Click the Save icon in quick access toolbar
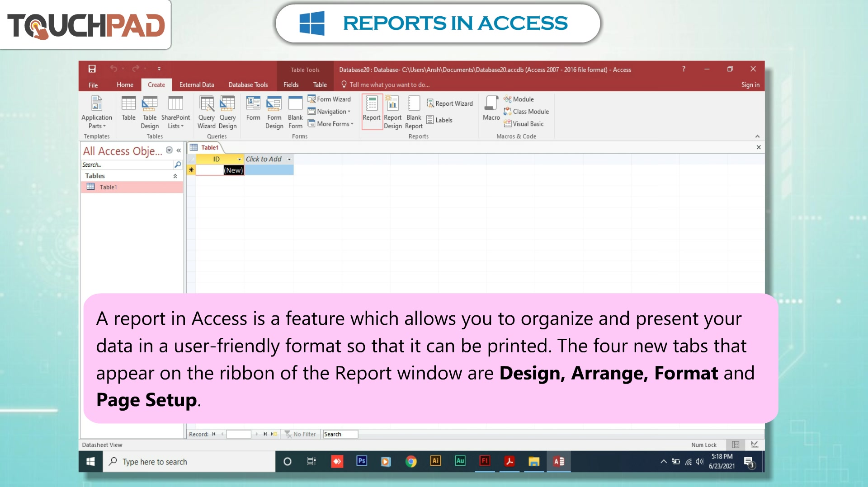Viewport: 868px width, 487px height. coord(92,69)
